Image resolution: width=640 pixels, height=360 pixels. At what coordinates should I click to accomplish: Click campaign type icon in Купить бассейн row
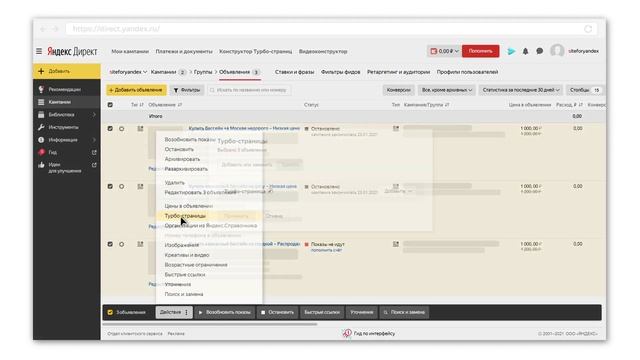point(396,129)
